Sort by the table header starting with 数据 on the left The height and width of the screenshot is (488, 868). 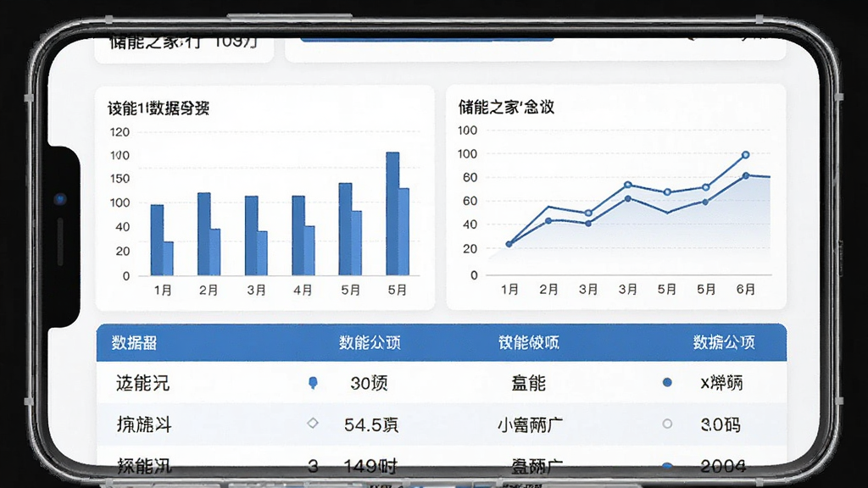[134, 342]
